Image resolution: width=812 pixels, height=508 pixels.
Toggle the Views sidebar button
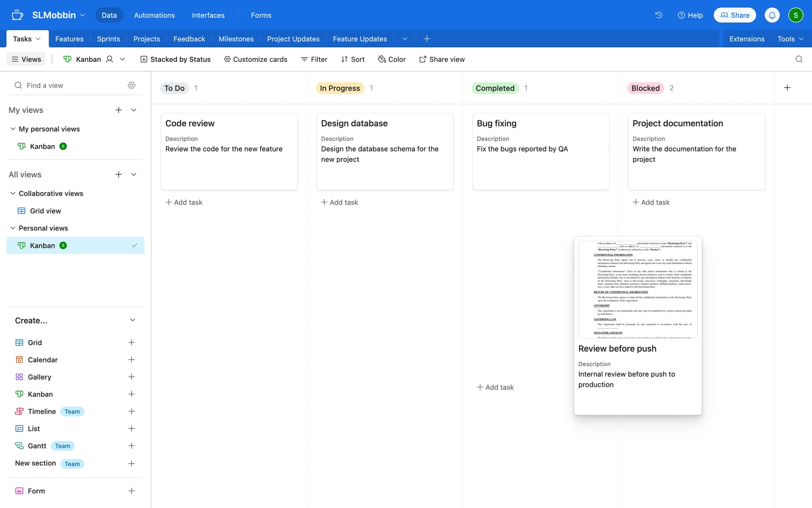[26, 59]
